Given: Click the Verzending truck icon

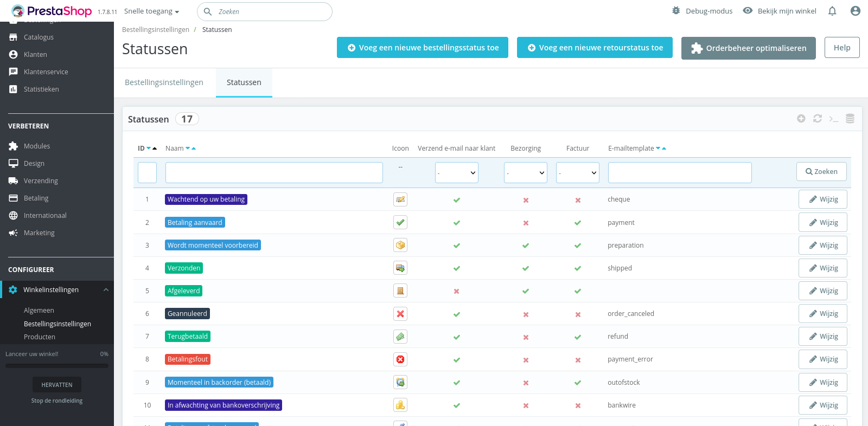Looking at the screenshot, I should (14, 181).
